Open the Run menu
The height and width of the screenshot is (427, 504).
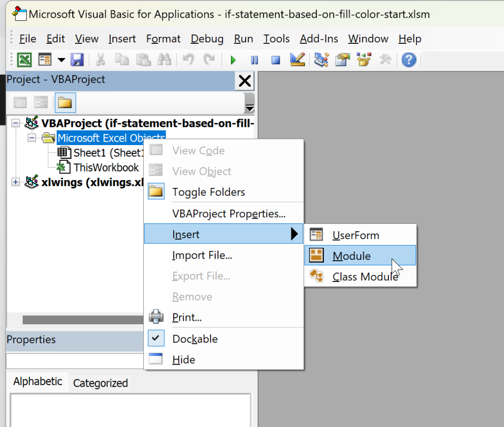[243, 39]
